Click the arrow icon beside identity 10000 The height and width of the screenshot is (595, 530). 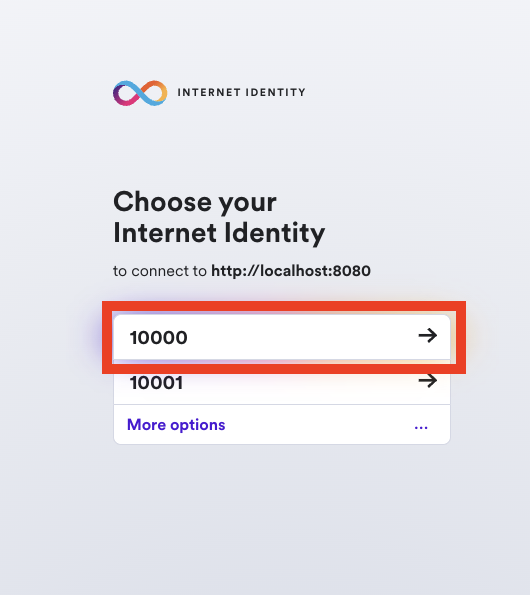coord(428,335)
